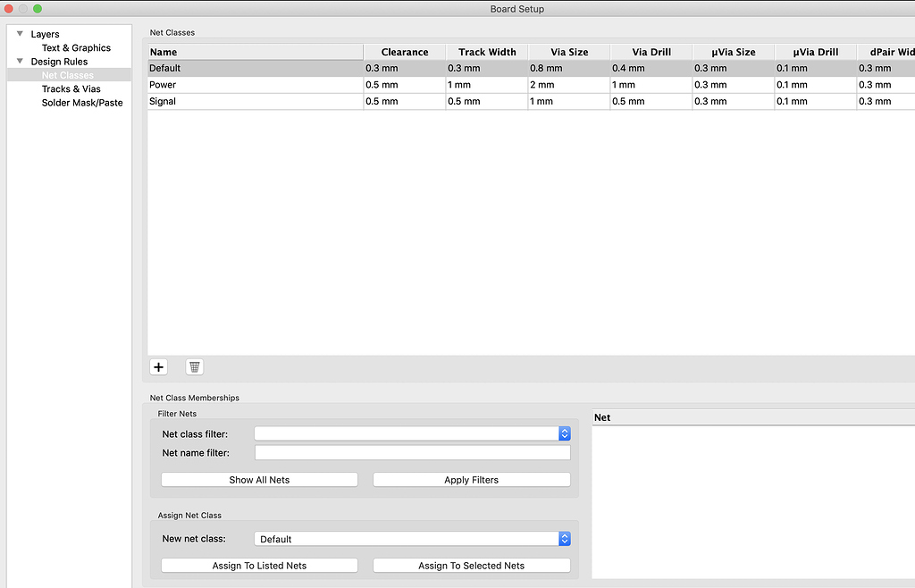Viewport: 915px width, 588px height.
Task: Go to Solder Mask/Paste settings
Action: point(82,103)
